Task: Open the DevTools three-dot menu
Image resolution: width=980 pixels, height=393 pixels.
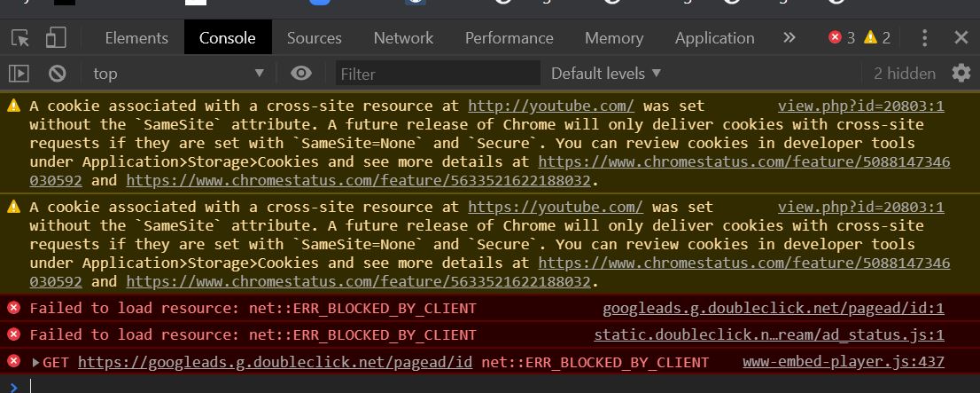Action: pyautogui.click(x=924, y=38)
